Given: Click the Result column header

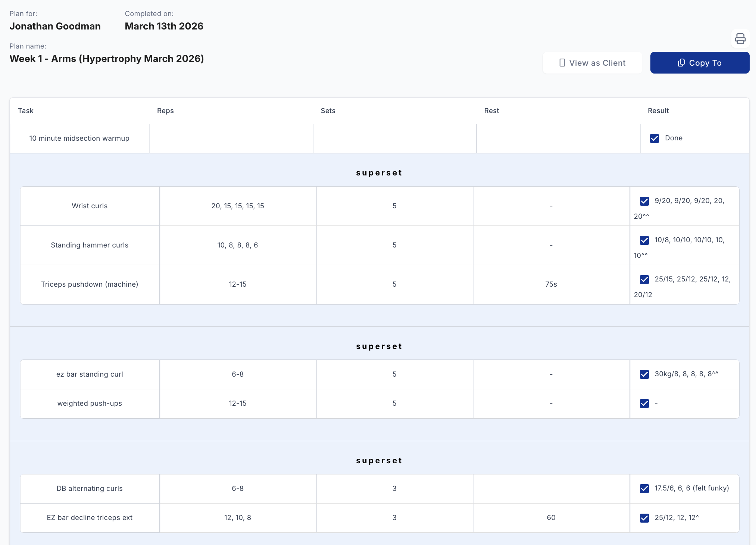Looking at the screenshot, I should point(658,111).
